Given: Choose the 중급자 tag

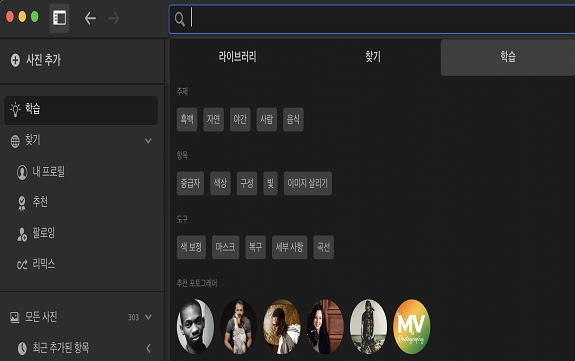Looking at the screenshot, I should pyautogui.click(x=190, y=183).
